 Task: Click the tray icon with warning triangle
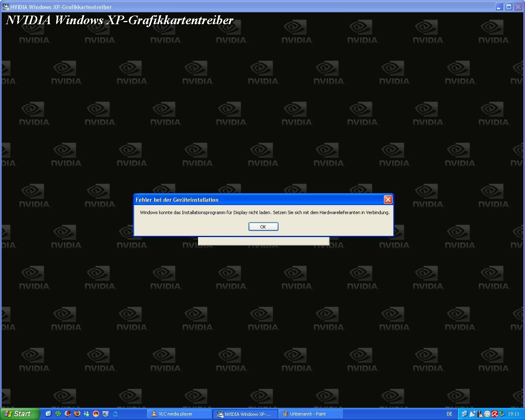[x=479, y=414]
